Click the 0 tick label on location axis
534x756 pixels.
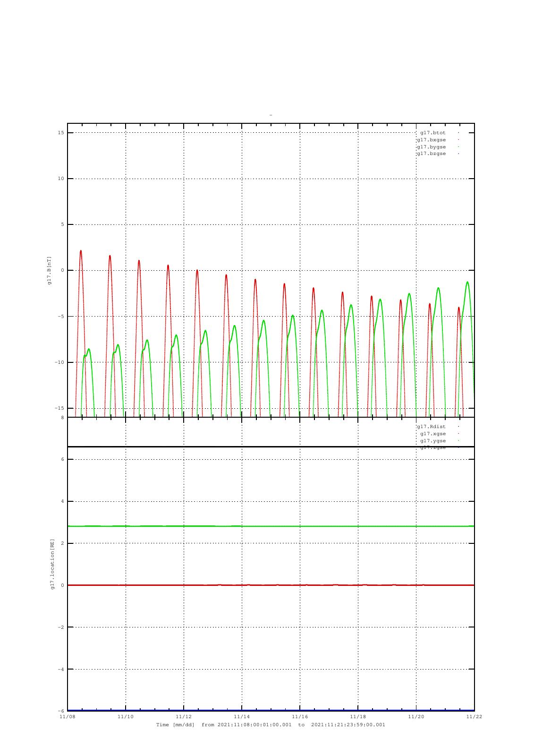click(63, 585)
